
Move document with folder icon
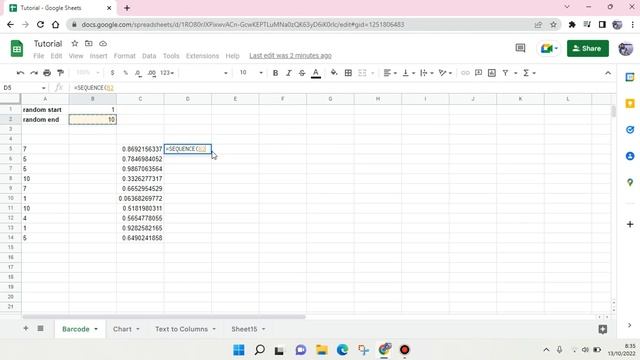pos(89,43)
